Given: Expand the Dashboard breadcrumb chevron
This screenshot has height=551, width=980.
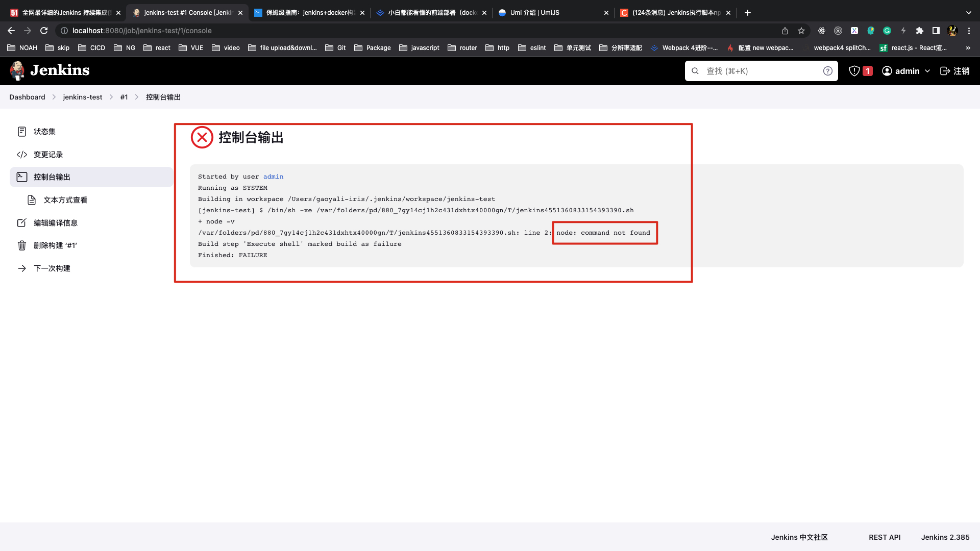Looking at the screenshot, I should [x=54, y=97].
